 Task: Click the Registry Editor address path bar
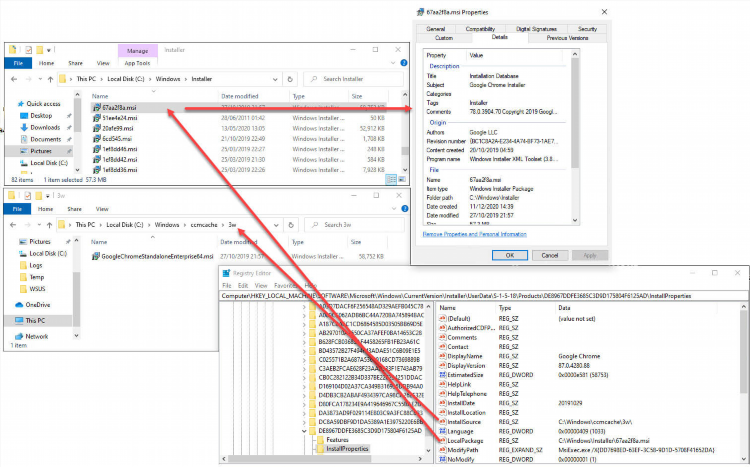483,296
